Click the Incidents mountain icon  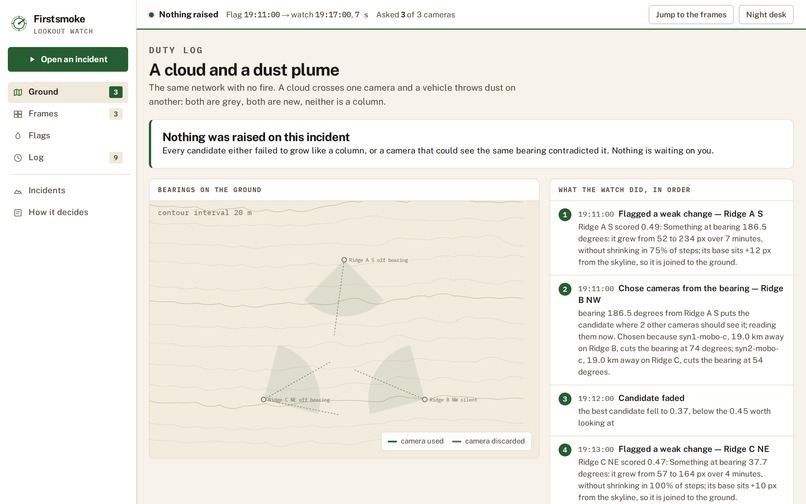(18, 191)
